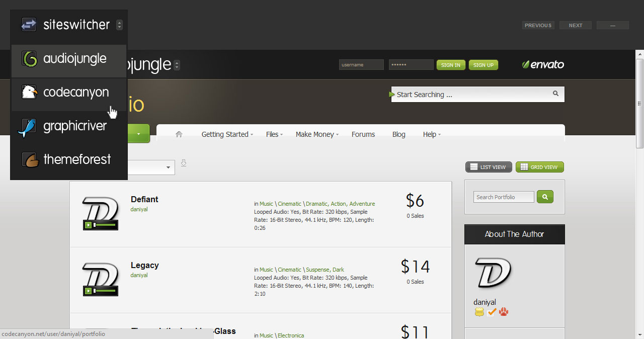The width and height of the screenshot is (644, 339).
Task: Play the Legacy track preview
Action: [x=88, y=291]
